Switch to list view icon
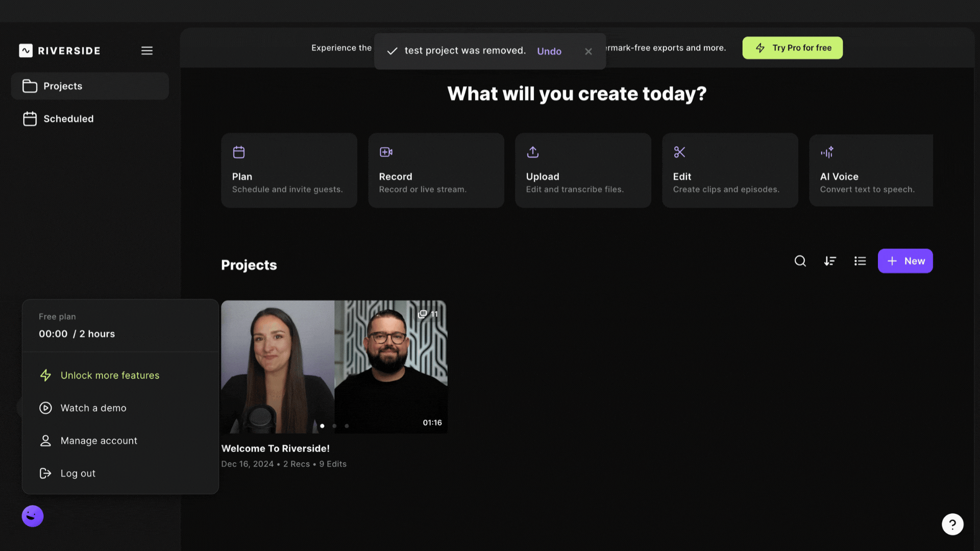The image size is (980, 551). click(x=860, y=261)
